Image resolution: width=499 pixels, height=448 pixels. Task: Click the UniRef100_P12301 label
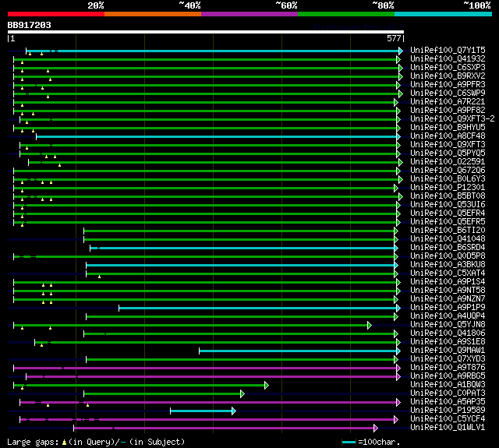448,187
